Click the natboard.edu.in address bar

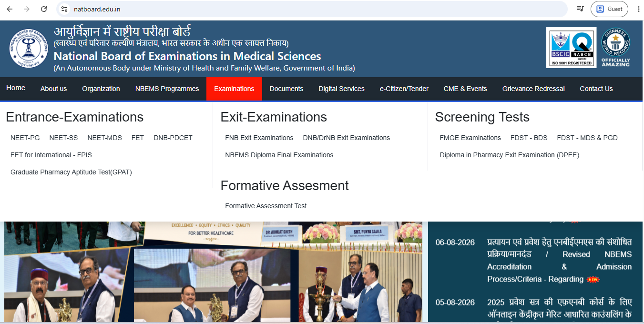coord(312,9)
